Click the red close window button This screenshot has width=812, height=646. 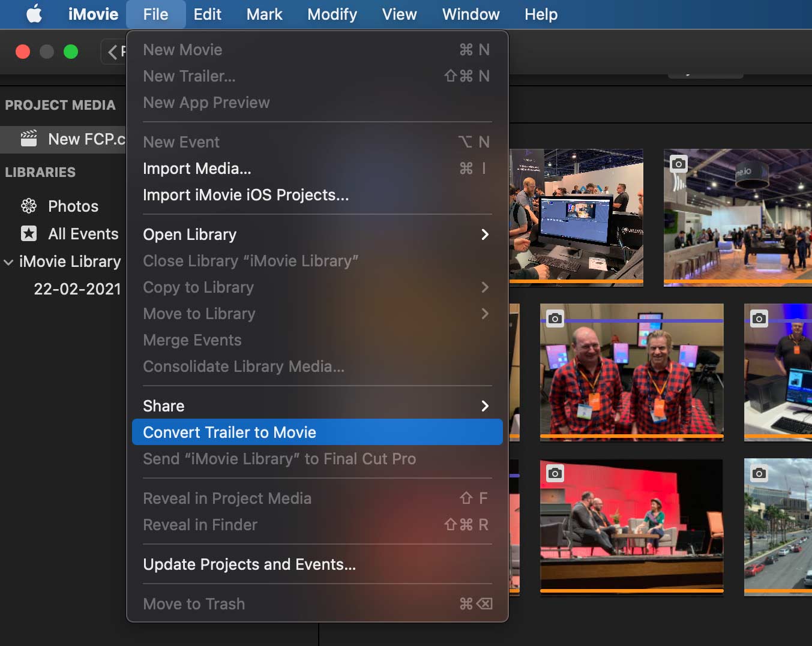click(23, 52)
